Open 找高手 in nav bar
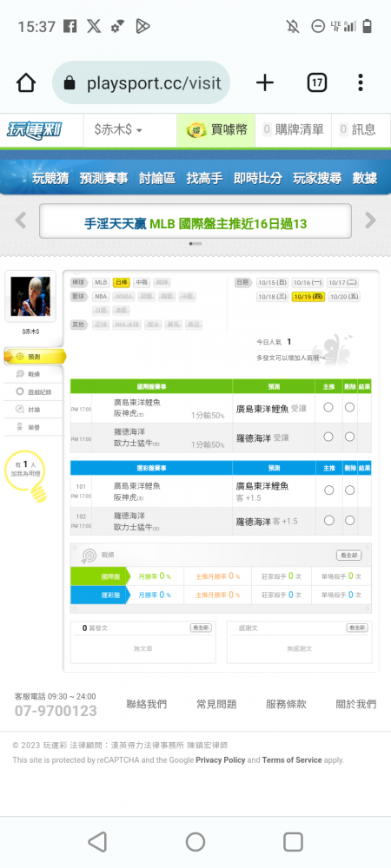Screen dimensions: 391x868 pos(204,178)
